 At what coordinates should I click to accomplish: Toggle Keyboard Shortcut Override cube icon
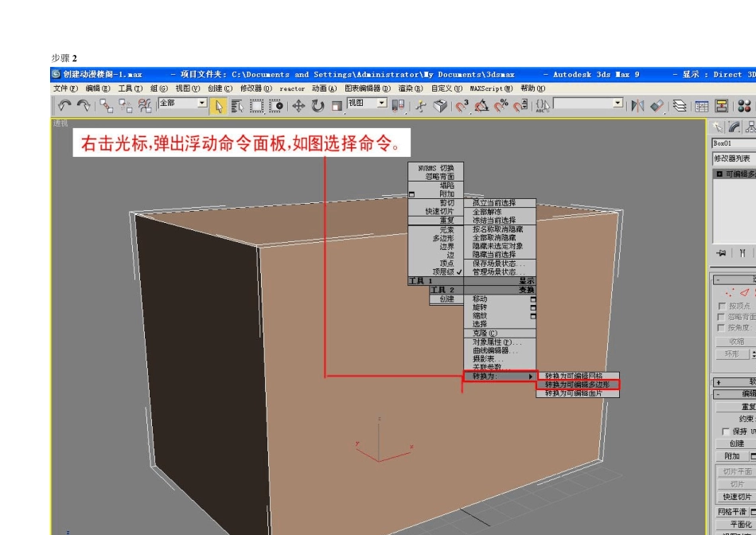pos(440,106)
